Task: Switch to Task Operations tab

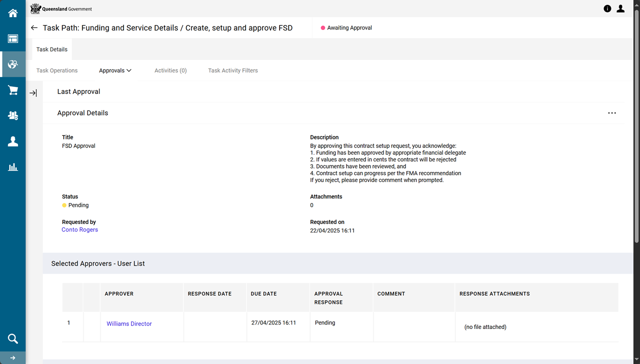Action: [57, 70]
